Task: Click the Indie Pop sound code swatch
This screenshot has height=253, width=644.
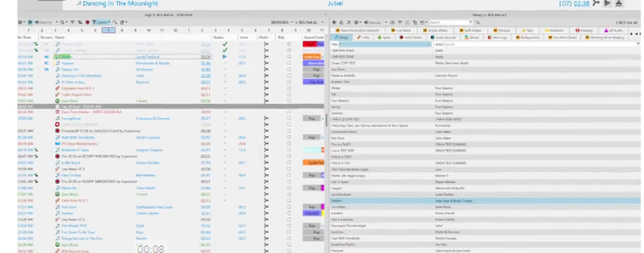Action: tap(311, 57)
